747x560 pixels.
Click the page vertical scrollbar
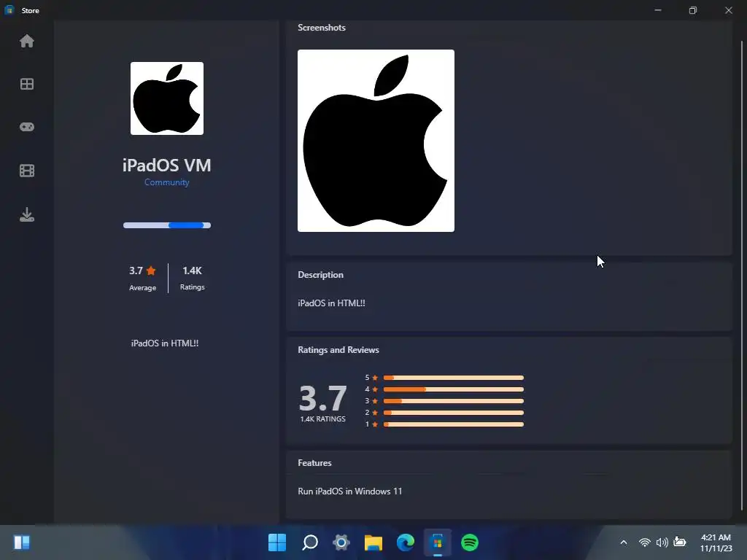[x=742, y=276]
